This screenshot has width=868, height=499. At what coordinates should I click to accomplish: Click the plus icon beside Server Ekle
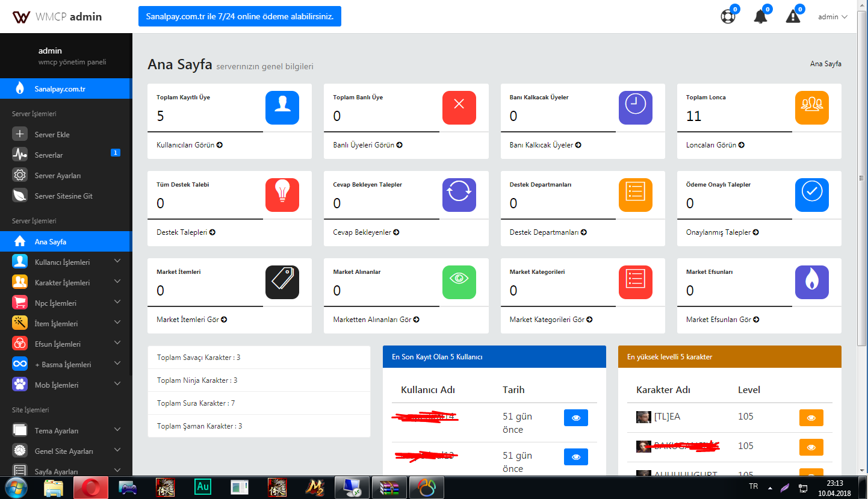[20, 134]
